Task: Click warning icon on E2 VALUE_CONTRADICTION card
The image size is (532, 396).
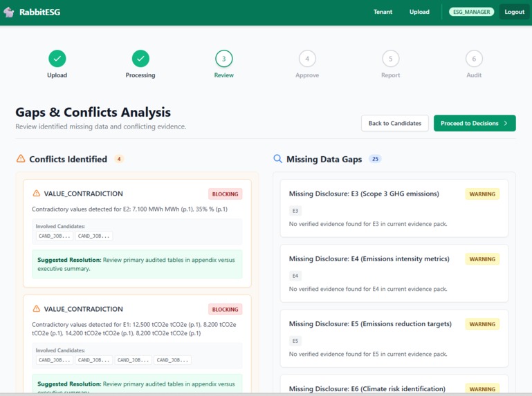Action: 36,194
